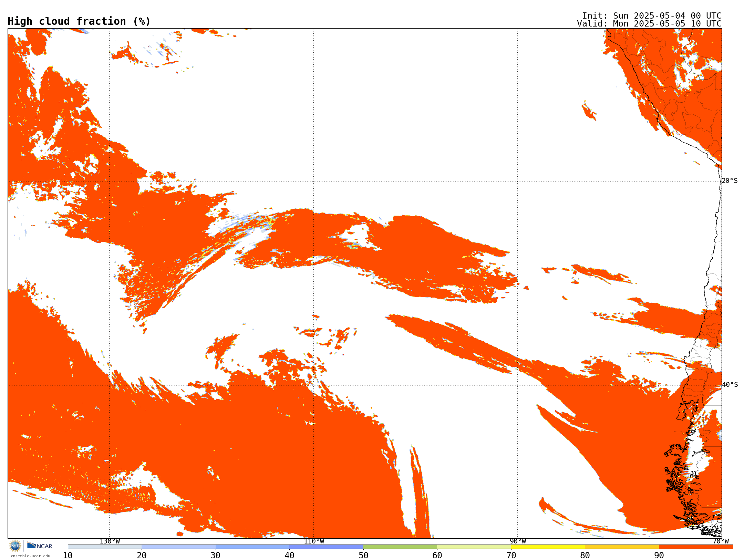The width and height of the screenshot is (744, 560).
Task: Select the Init: Sun 2025-05-04 00 UTC text
Action: tap(652, 16)
